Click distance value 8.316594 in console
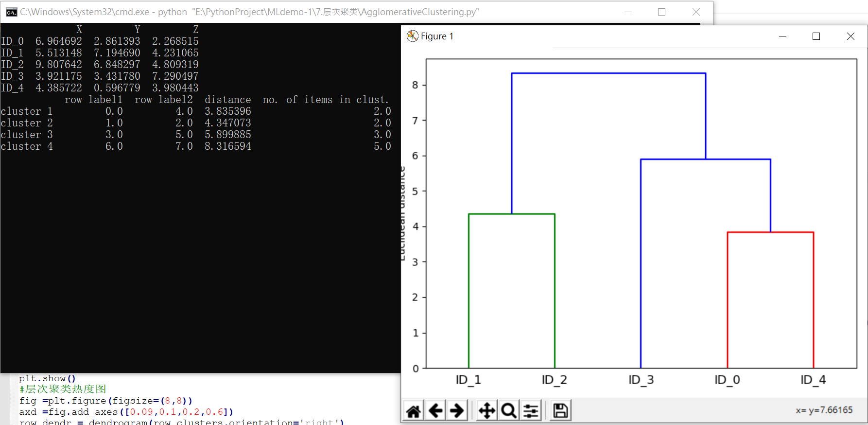Screen dimensions: 868x425 (228, 146)
